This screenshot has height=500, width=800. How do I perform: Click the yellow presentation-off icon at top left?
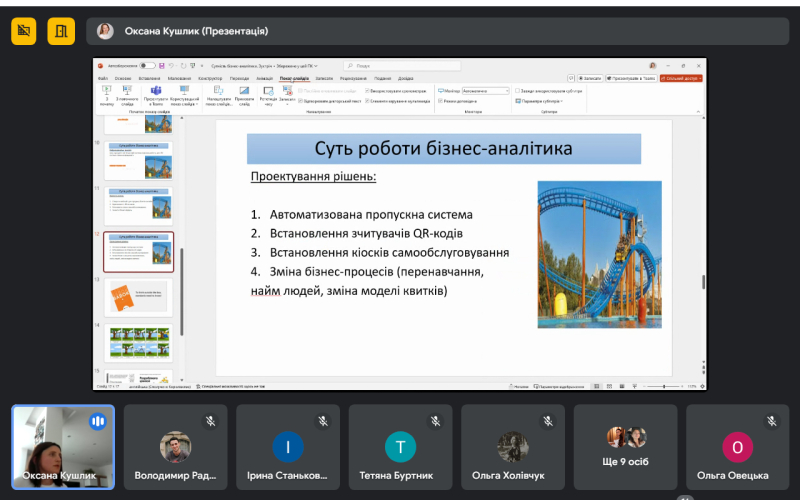coord(23,31)
